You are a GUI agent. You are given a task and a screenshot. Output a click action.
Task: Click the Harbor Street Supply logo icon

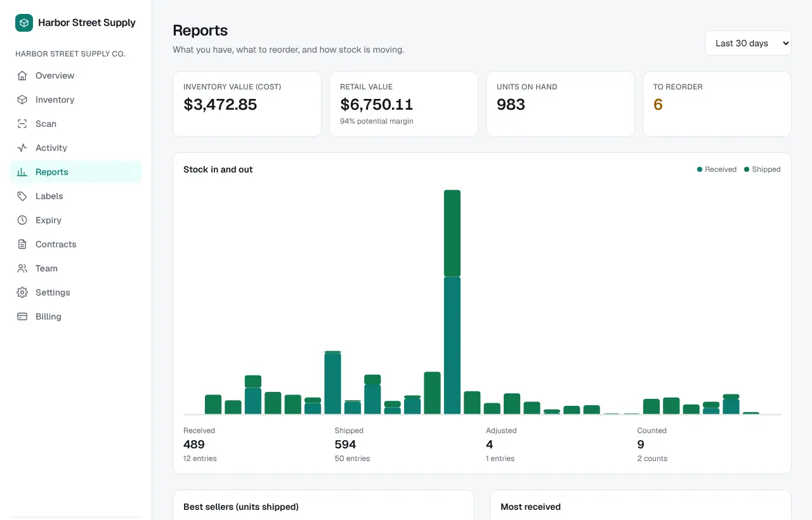point(24,23)
